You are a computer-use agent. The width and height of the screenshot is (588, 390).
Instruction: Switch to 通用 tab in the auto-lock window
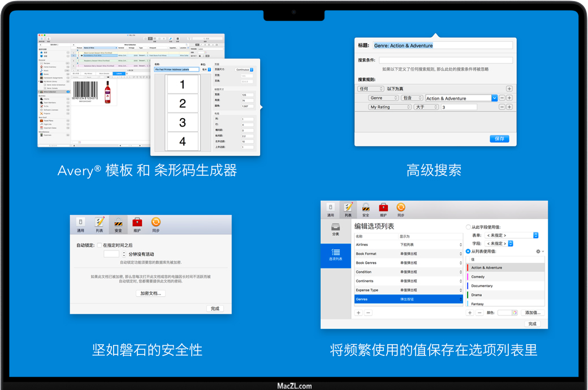(x=81, y=224)
